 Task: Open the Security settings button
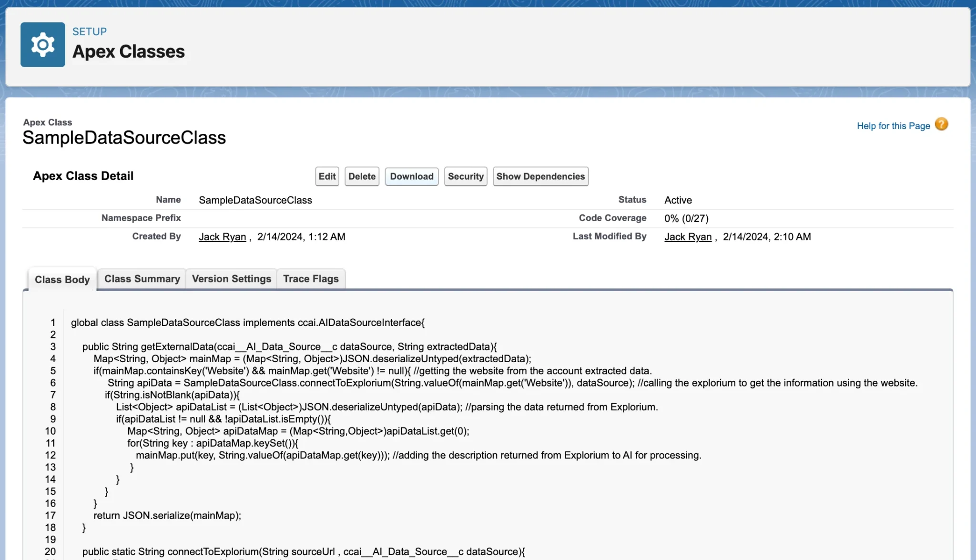[x=465, y=176]
